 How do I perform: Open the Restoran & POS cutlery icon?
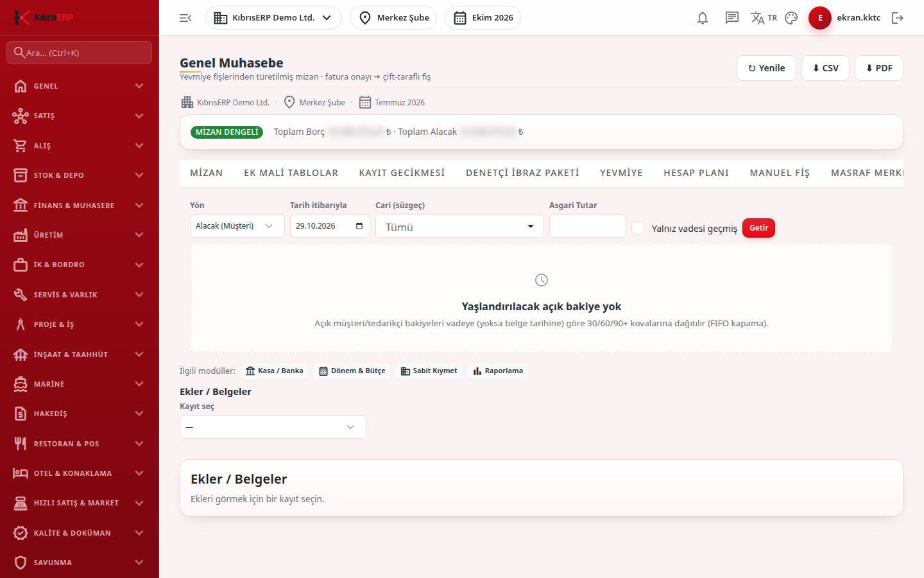click(21, 444)
